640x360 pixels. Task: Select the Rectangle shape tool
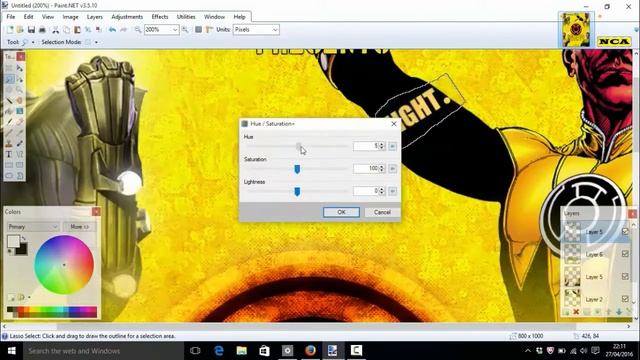9,165
